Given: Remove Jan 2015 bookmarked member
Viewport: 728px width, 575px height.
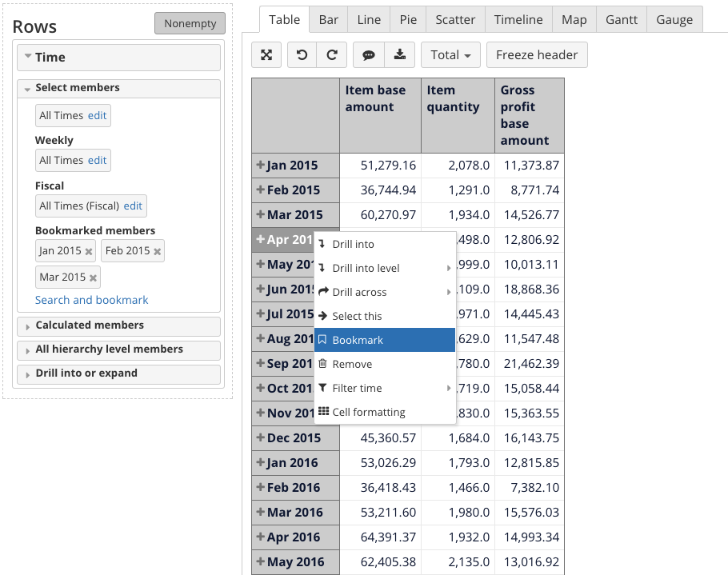Looking at the screenshot, I should click(x=89, y=251).
